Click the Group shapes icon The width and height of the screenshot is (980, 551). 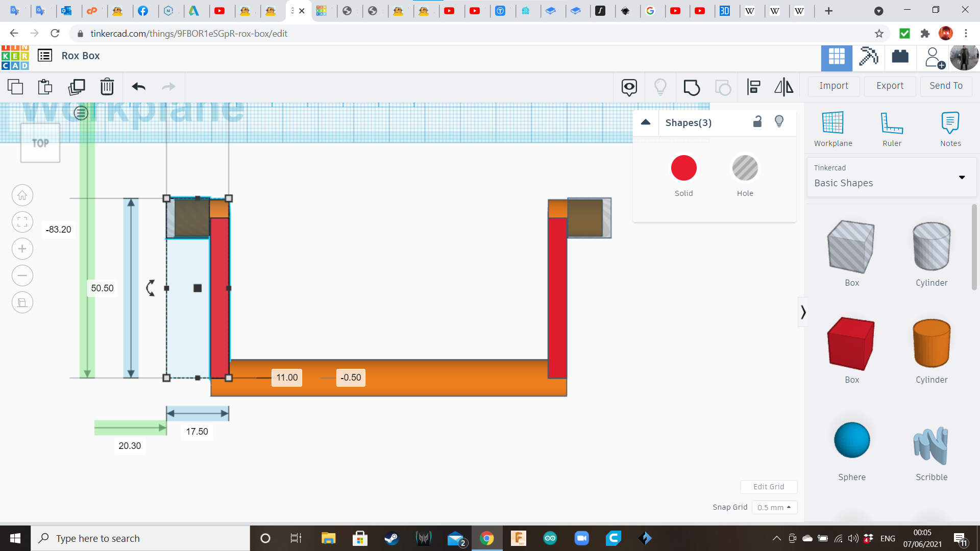click(692, 87)
